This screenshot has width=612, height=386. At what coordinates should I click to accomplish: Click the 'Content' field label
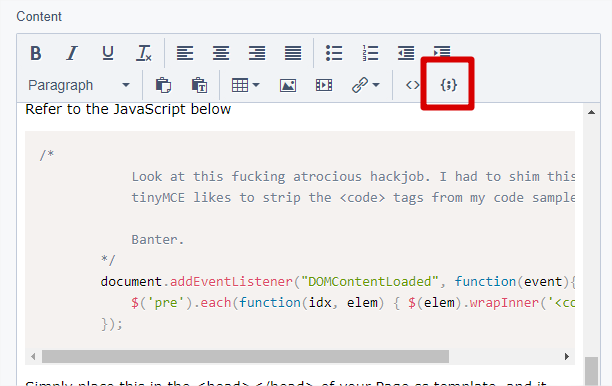tap(39, 16)
